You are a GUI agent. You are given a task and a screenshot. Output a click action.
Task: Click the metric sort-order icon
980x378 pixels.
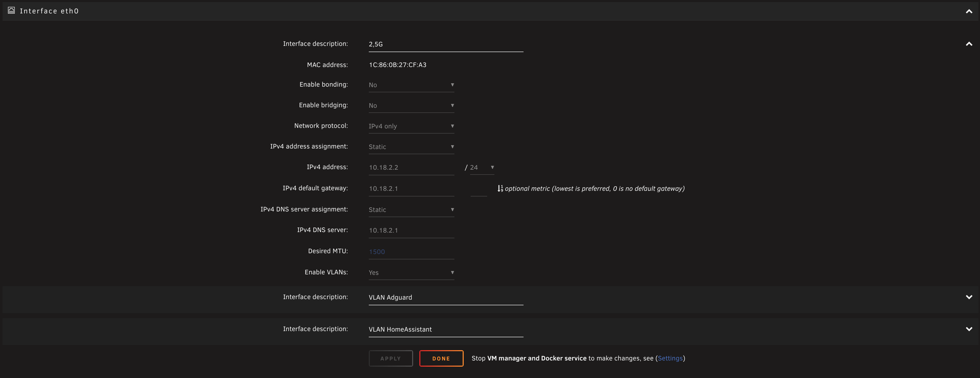tap(500, 189)
